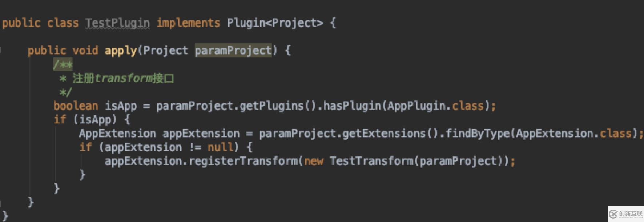Click the void return type keyword
Viewport: 644px width, 222px height.
(85, 50)
